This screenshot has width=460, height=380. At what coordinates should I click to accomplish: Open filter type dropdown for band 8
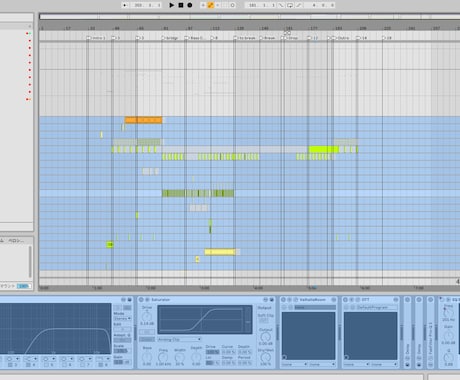[x=103, y=359]
